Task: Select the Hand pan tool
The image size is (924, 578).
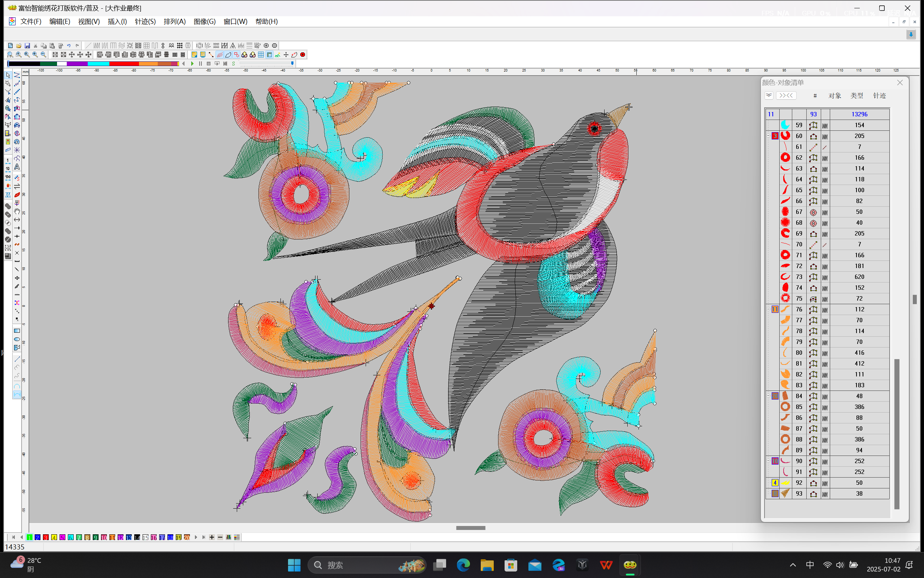Action: pos(17,211)
